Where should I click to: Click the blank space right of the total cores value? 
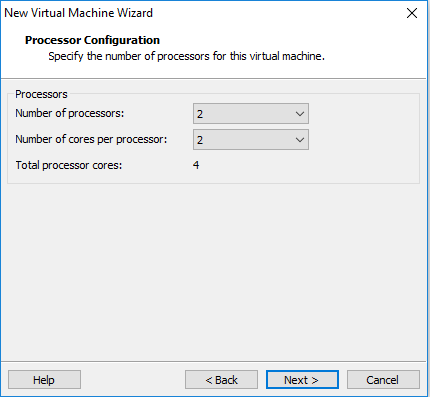[307, 165]
